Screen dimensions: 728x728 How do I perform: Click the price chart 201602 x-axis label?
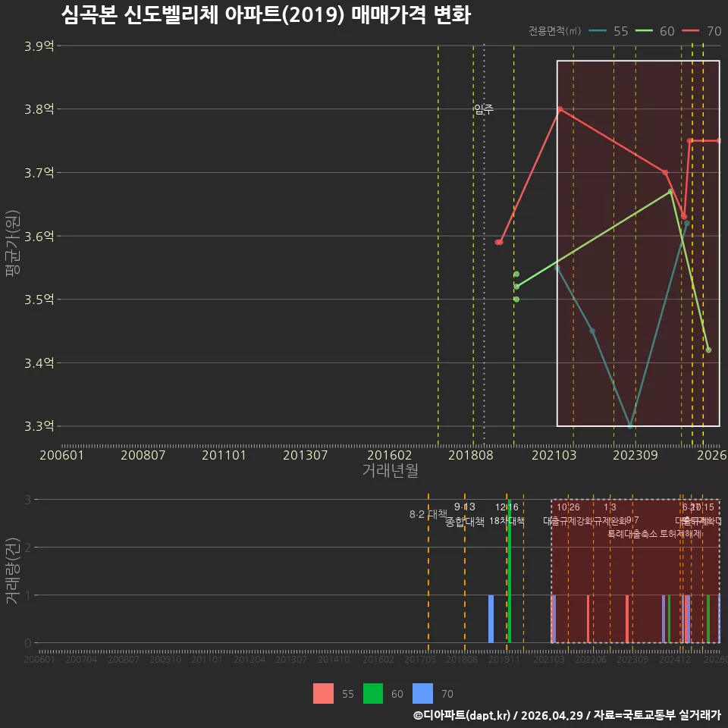point(390,455)
